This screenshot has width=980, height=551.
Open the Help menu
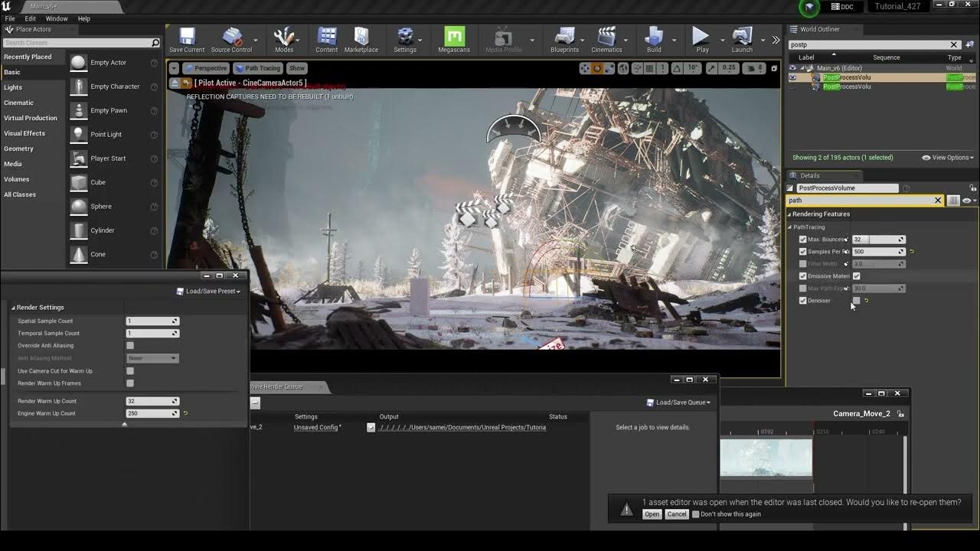point(84,18)
